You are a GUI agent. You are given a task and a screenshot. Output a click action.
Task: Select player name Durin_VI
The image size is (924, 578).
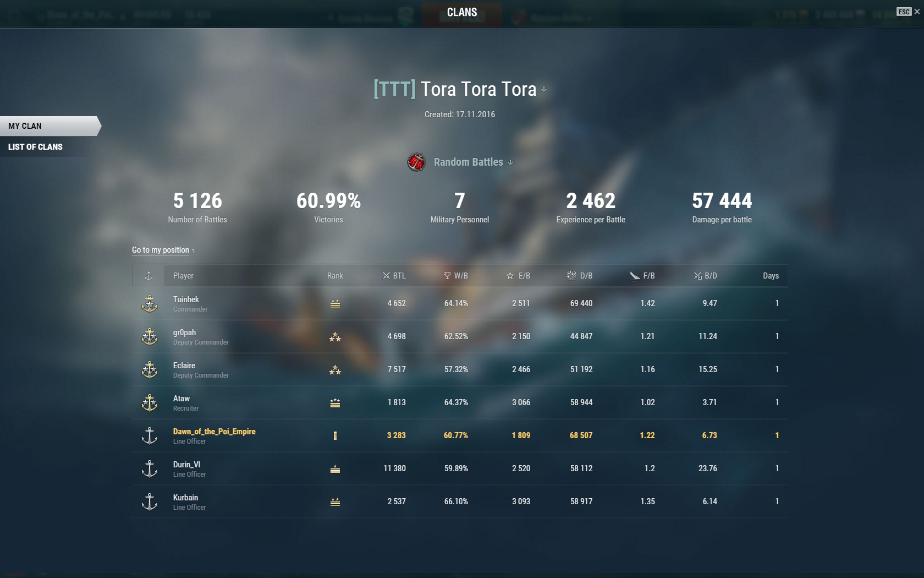point(186,465)
